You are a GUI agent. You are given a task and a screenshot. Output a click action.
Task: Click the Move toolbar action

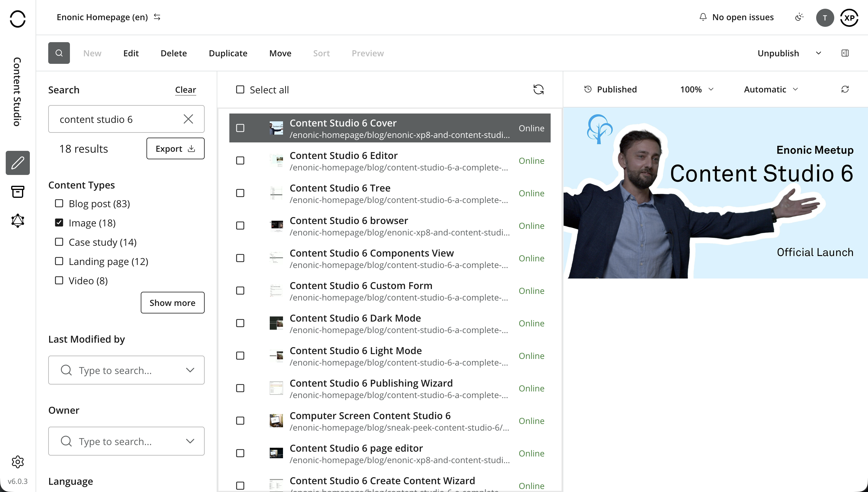280,53
